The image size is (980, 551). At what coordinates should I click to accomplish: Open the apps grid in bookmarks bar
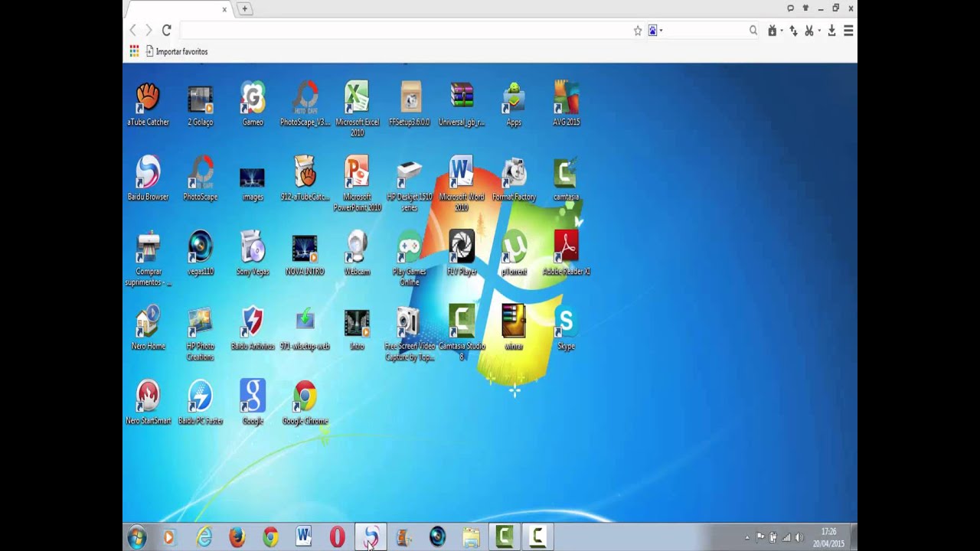(134, 51)
